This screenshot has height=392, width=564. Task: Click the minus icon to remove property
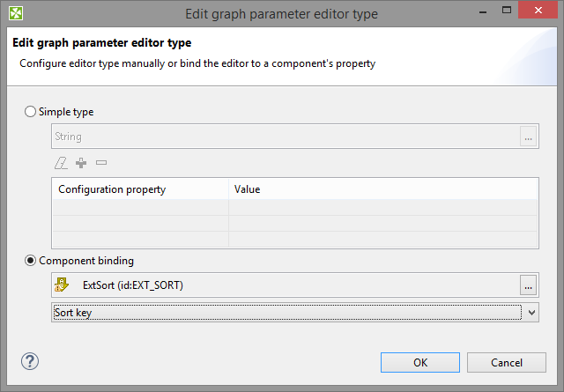[x=100, y=163]
